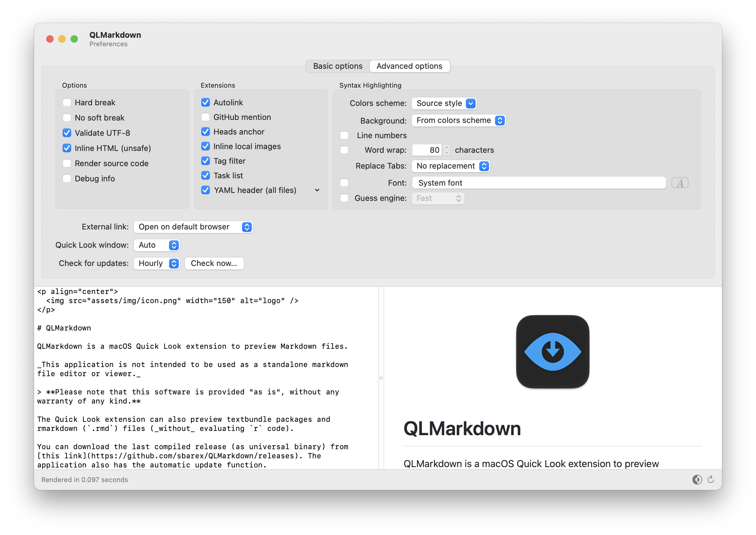Click the Word wrap stepper arrows
Viewport: 756px width, 535px height.
[x=446, y=150]
